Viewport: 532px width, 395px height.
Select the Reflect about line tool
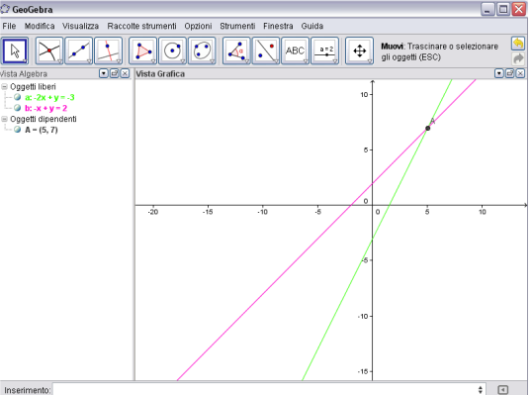click(x=266, y=50)
